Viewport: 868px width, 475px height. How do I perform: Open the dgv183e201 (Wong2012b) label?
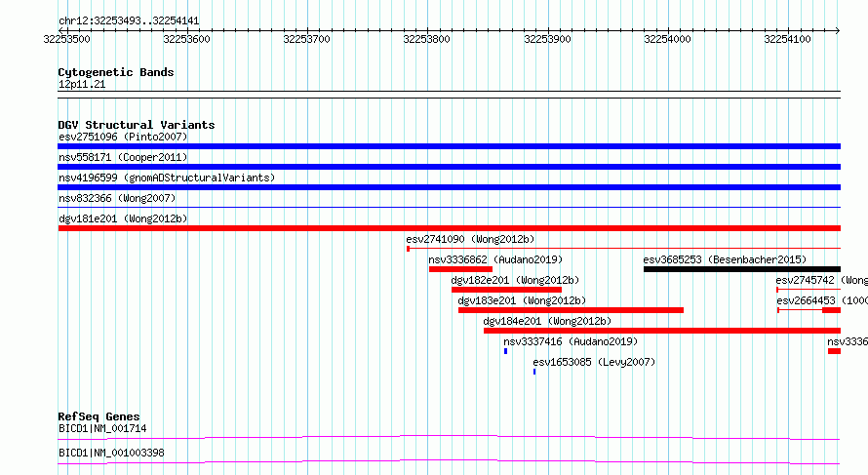point(522,300)
